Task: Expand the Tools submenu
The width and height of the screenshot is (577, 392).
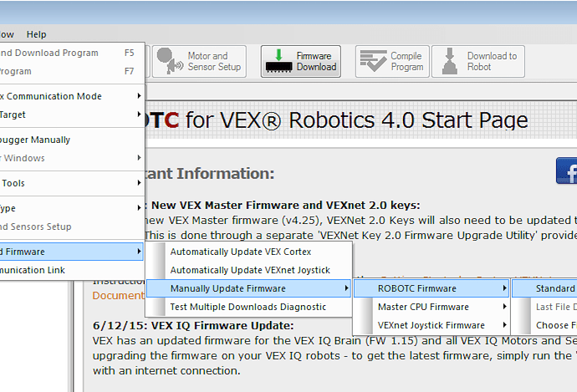Action: 71,183
